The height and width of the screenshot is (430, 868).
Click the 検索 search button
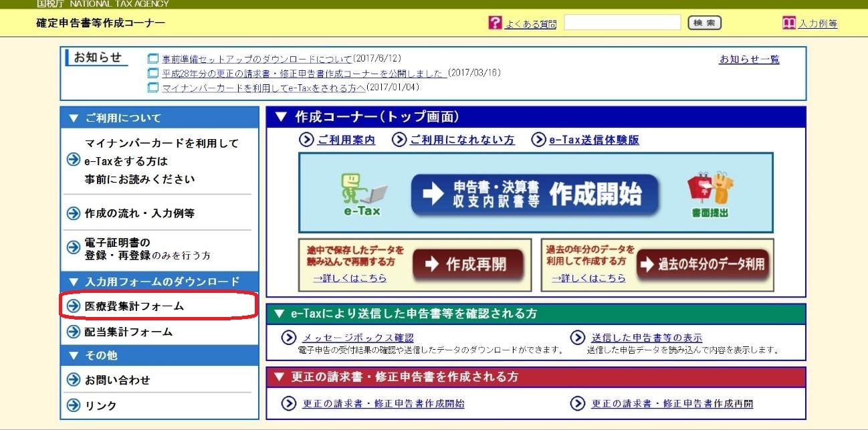(704, 23)
